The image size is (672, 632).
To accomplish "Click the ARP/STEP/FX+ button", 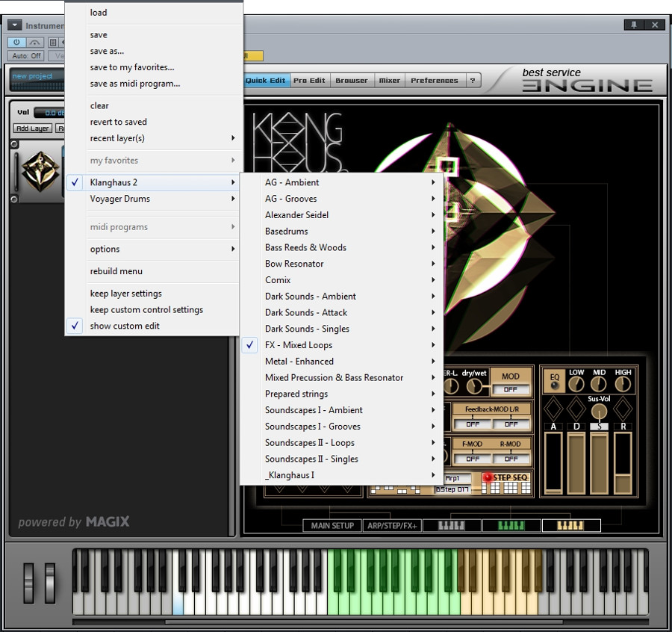I will point(392,525).
